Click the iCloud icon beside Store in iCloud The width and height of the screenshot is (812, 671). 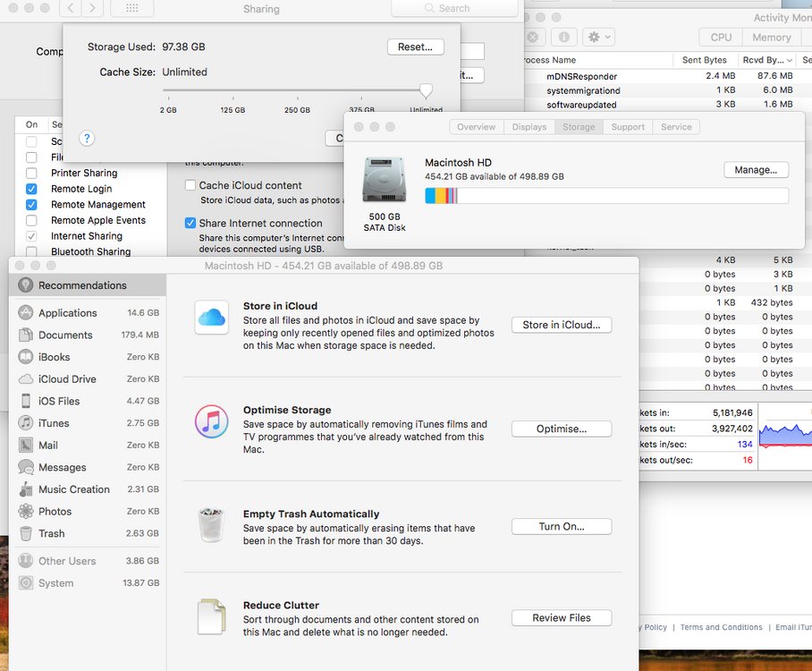pos(212,317)
